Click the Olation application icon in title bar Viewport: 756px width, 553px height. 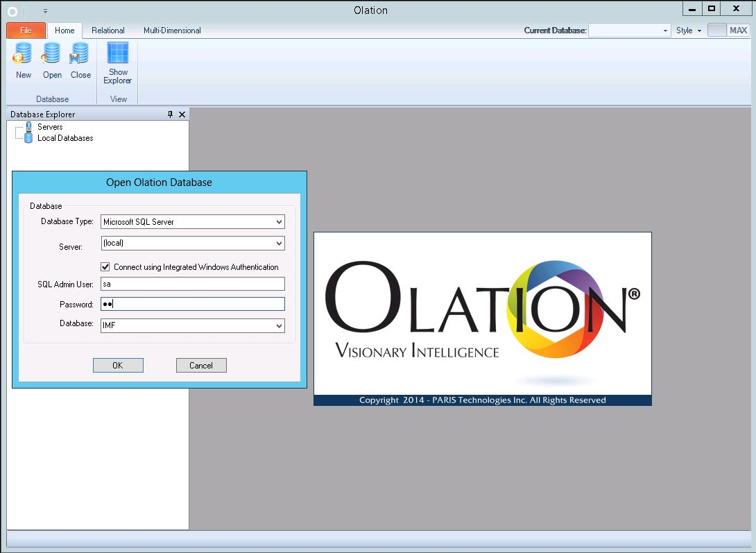[12, 10]
